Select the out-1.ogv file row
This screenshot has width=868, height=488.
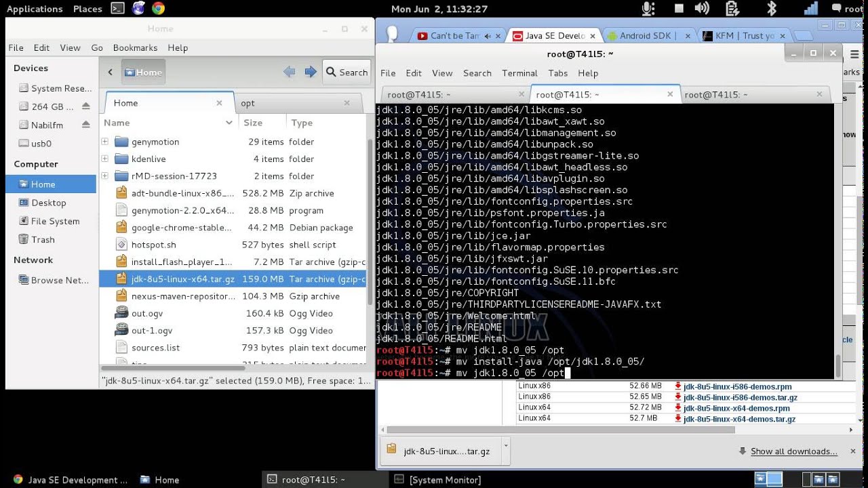coord(234,331)
